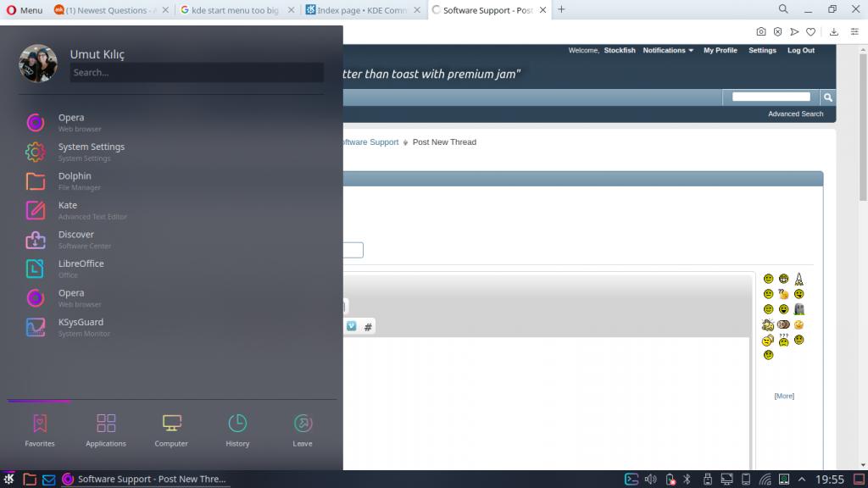Image resolution: width=868 pixels, height=488 pixels.
Task: Open the volume control in system tray
Action: click(651, 480)
